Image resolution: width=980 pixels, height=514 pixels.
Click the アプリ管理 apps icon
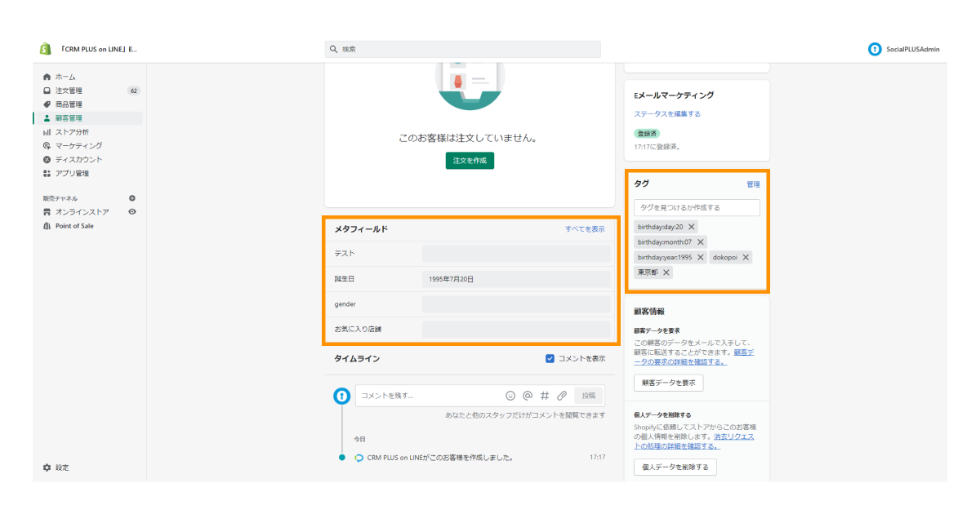pyautogui.click(x=48, y=173)
